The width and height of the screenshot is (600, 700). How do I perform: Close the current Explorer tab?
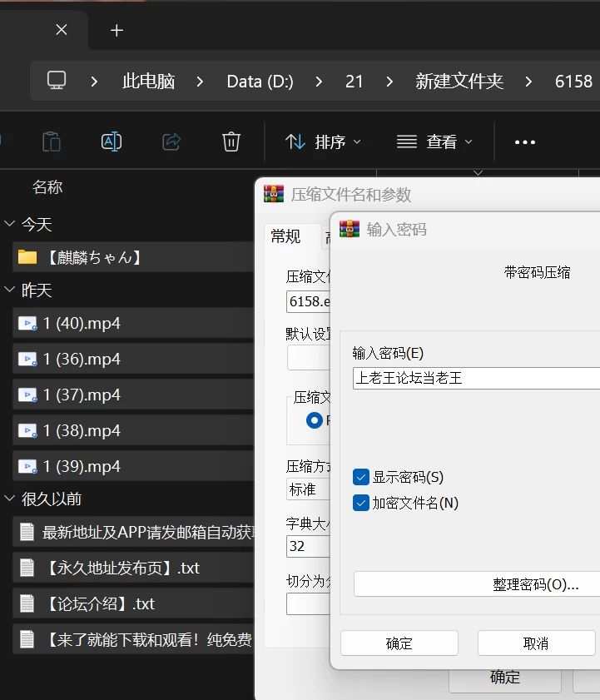tap(62, 30)
